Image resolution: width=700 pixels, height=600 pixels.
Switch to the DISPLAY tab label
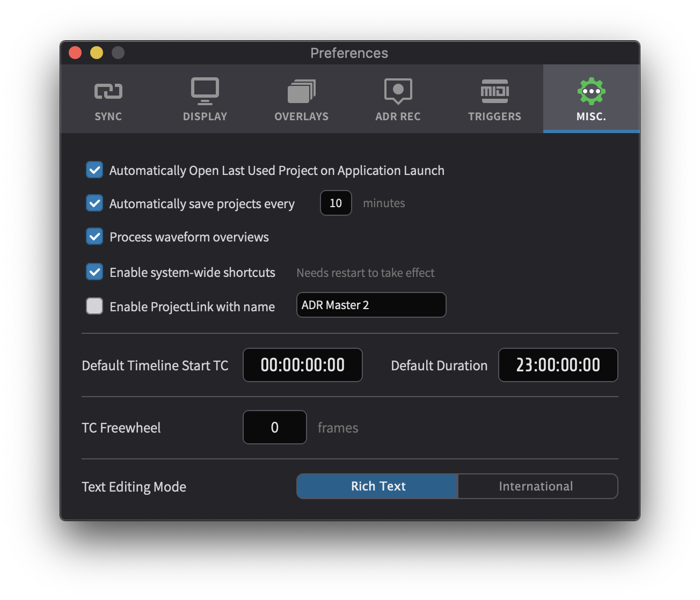pos(205,116)
